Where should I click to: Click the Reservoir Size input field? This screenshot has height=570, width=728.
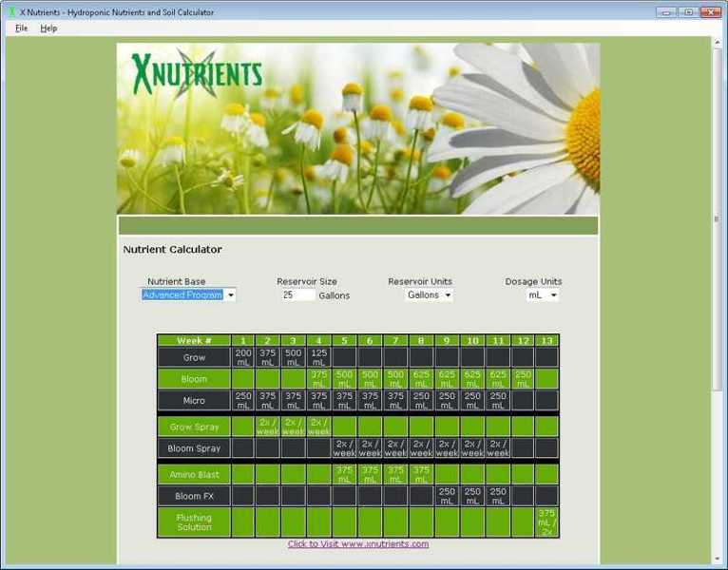click(x=298, y=295)
